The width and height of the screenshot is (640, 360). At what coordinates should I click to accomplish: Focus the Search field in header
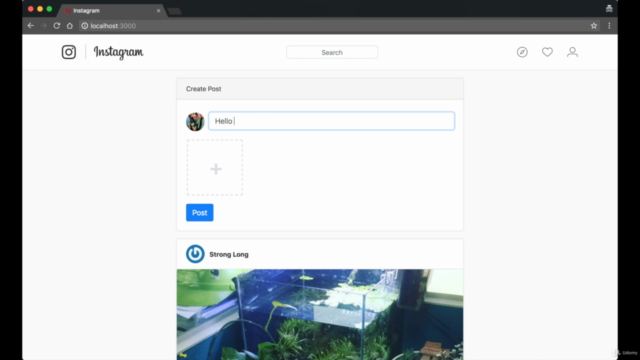(x=332, y=52)
